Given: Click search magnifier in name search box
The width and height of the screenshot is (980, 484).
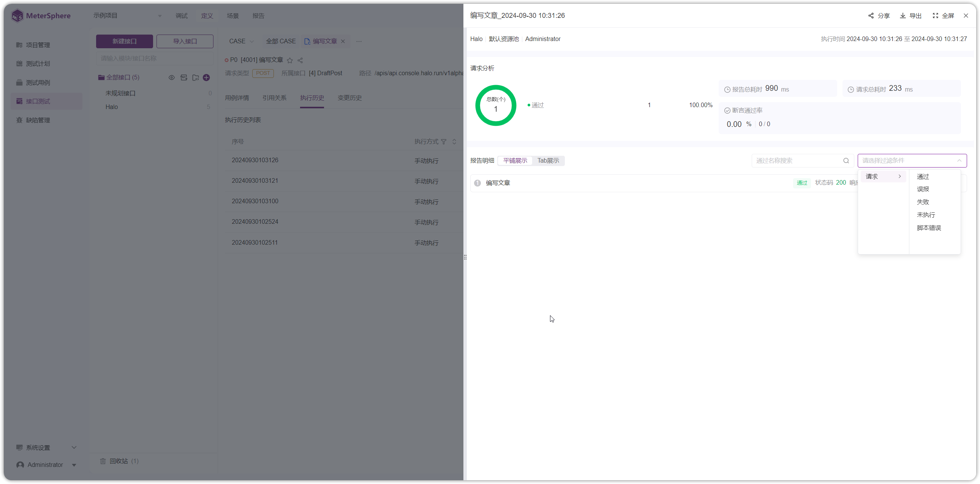Looking at the screenshot, I should tap(846, 161).
